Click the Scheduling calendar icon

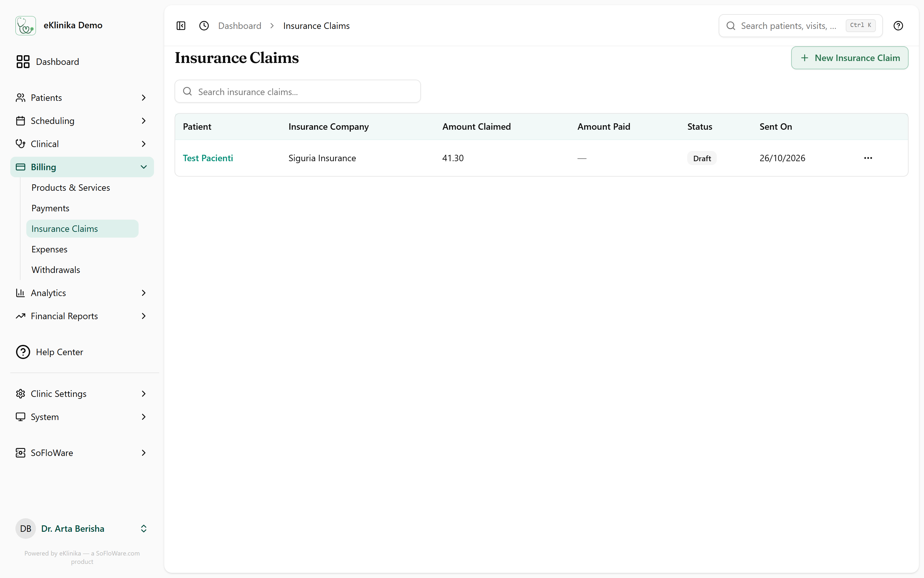[x=21, y=121]
